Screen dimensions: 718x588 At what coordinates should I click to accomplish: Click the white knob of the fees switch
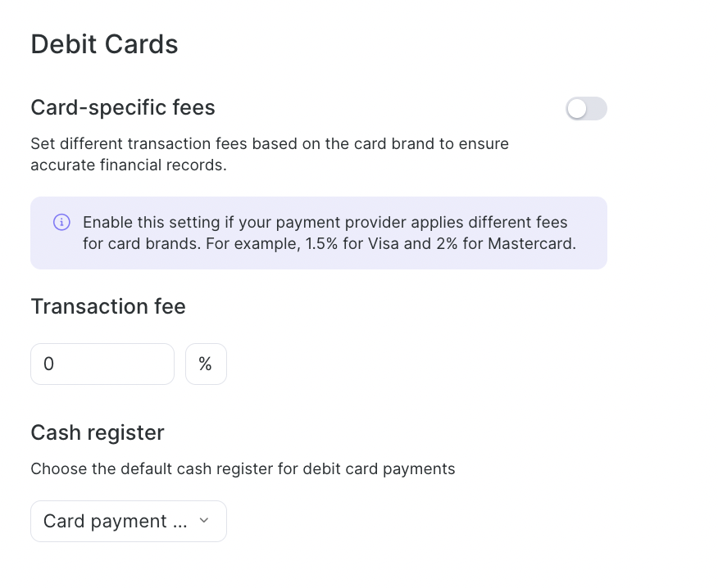tap(578, 108)
